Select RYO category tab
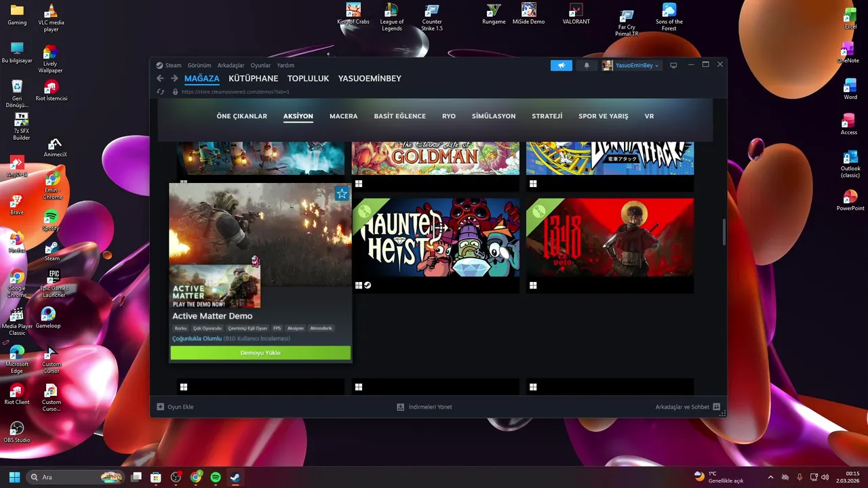 (449, 116)
